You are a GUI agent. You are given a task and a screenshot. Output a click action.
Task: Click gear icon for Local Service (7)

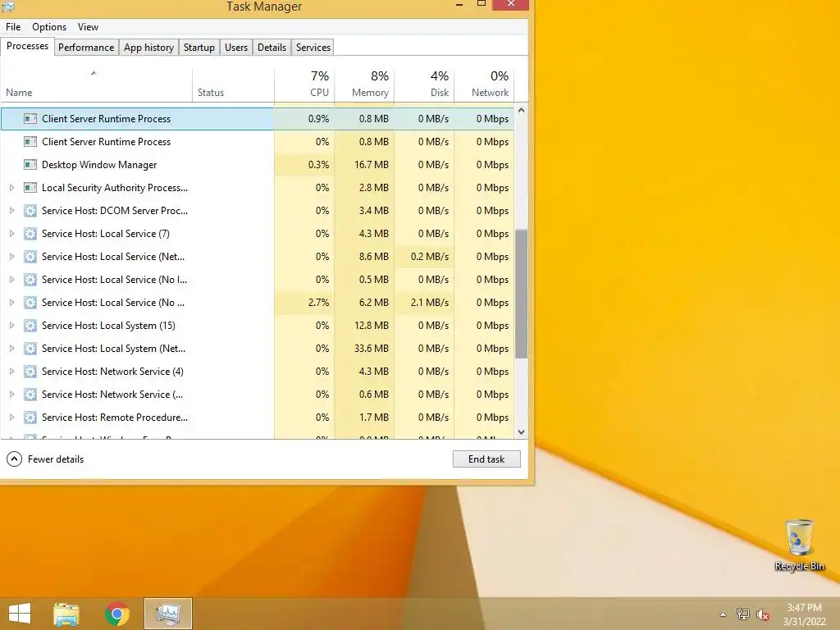tap(30, 234)
